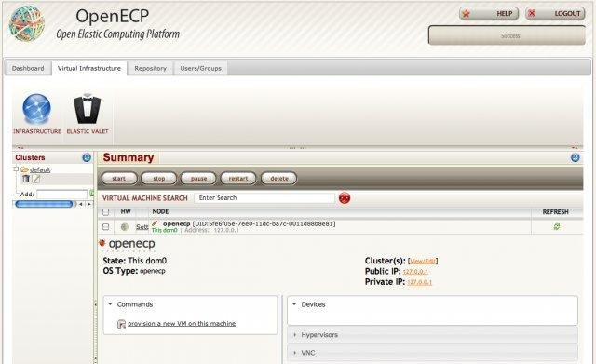Click the stop button
The width and height of the screenshot is (596, 364).
tap(159, 178)
